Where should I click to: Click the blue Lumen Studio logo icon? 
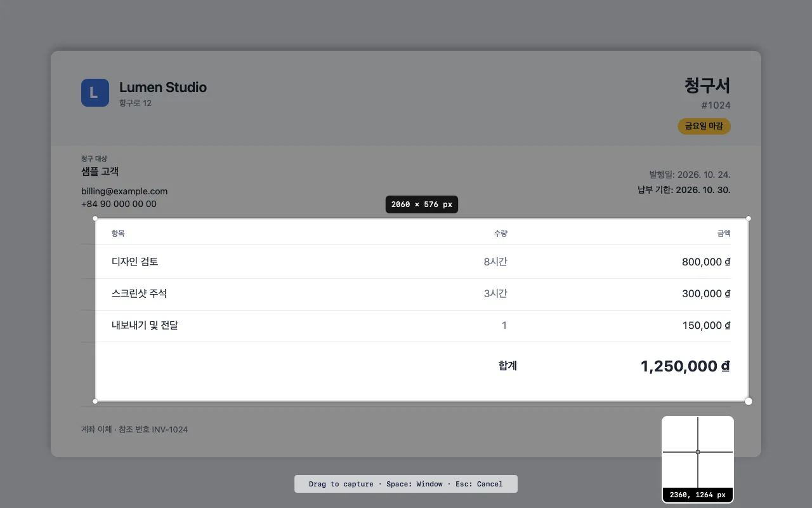click(95, 93)
